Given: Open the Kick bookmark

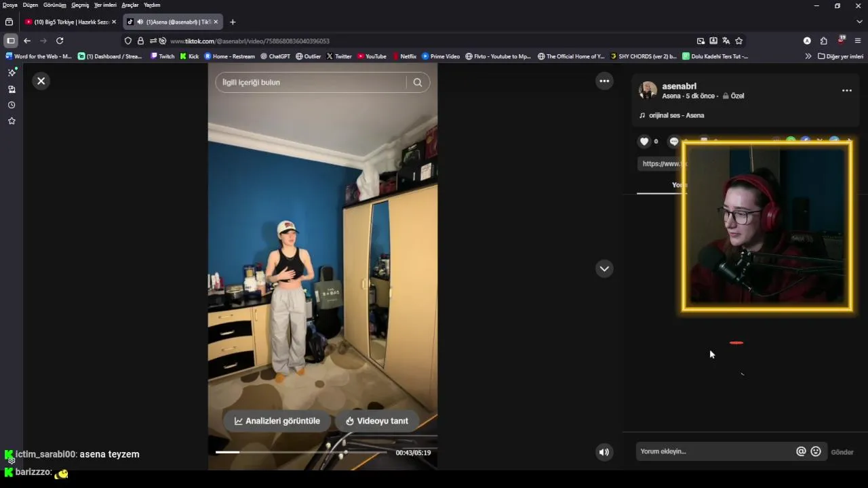Looking at the screenshot, I should pos(189,56).
